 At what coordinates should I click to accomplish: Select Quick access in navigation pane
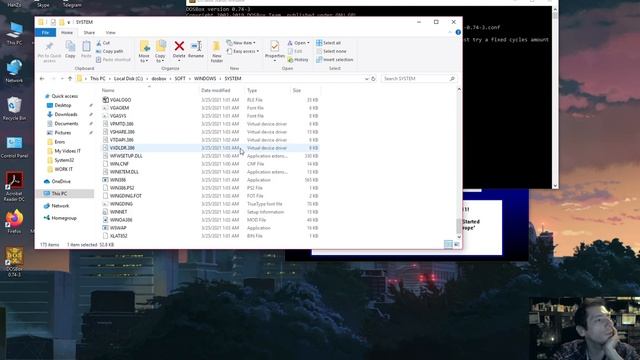click(x=64, y=96)
